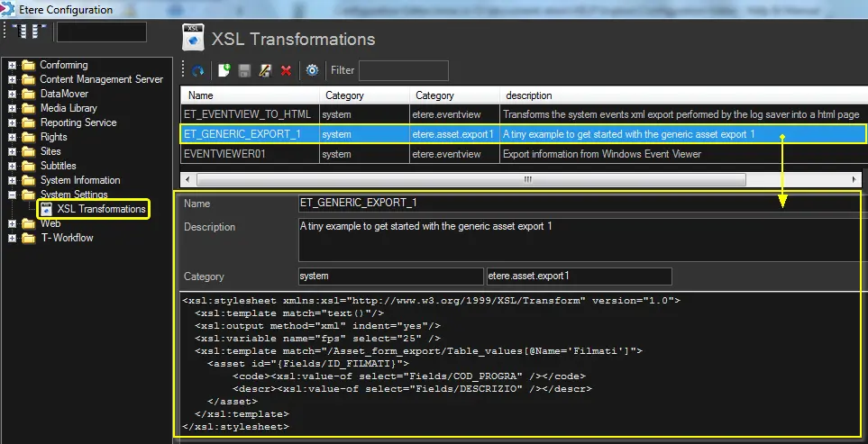The width and height of the screenshot is (868, 444).
Task: Click the Refresh icon in the toolbar
Action: 197,70
